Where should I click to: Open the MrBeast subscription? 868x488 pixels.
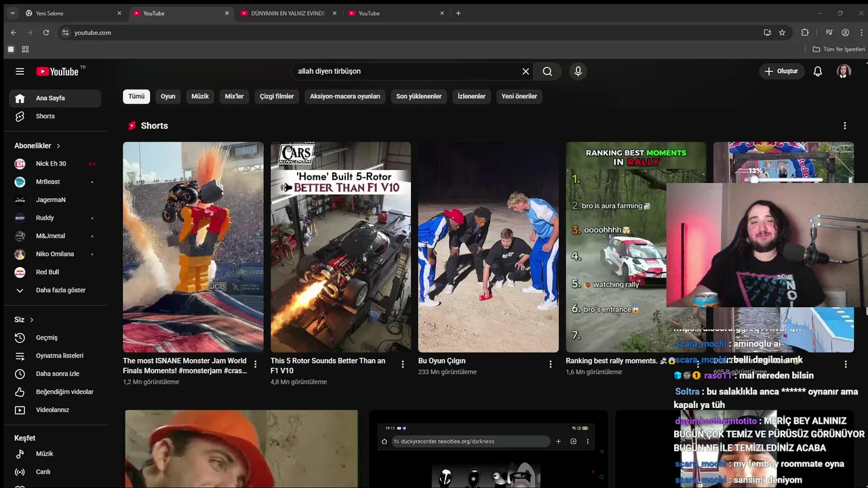point(55,182)
